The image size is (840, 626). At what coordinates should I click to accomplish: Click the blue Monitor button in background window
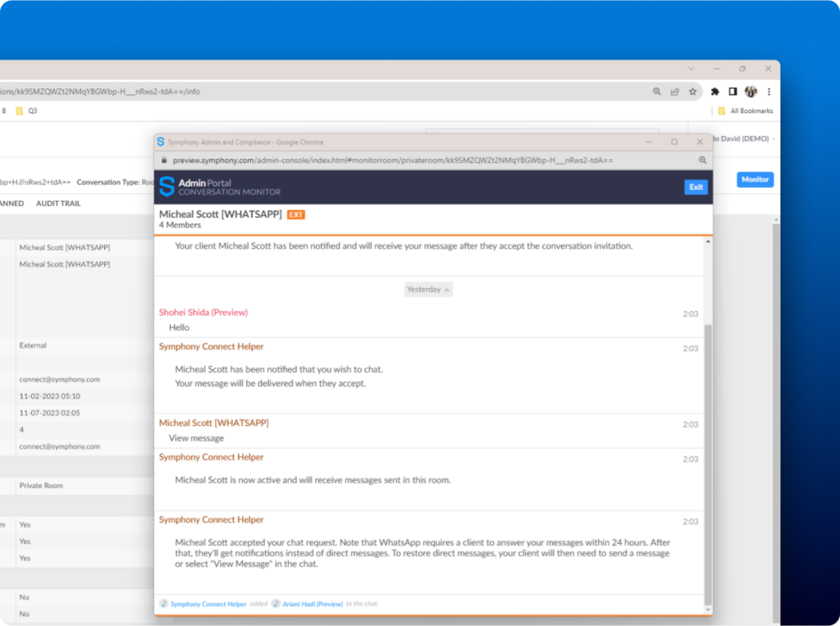[x=755, y=180]
